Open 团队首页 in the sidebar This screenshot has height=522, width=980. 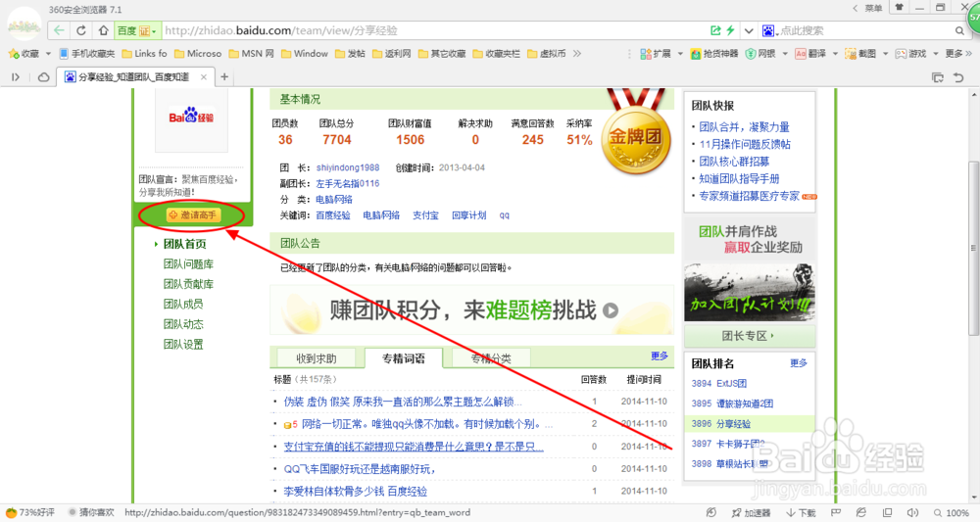coord(184,244)
